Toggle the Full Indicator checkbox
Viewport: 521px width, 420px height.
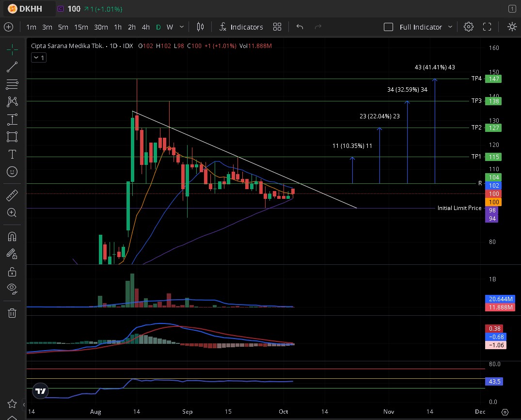(388, 27)
